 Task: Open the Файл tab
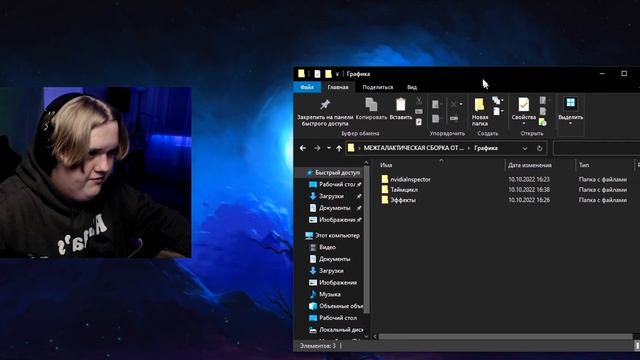pyautogui.click(x=307, y=87)
